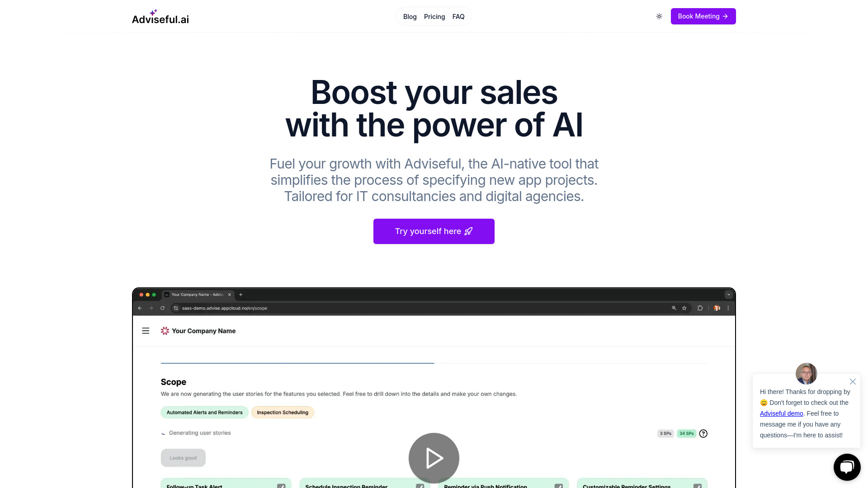868x488 pixels.
Task: Click the Book Meeting button
Action: 703,16
